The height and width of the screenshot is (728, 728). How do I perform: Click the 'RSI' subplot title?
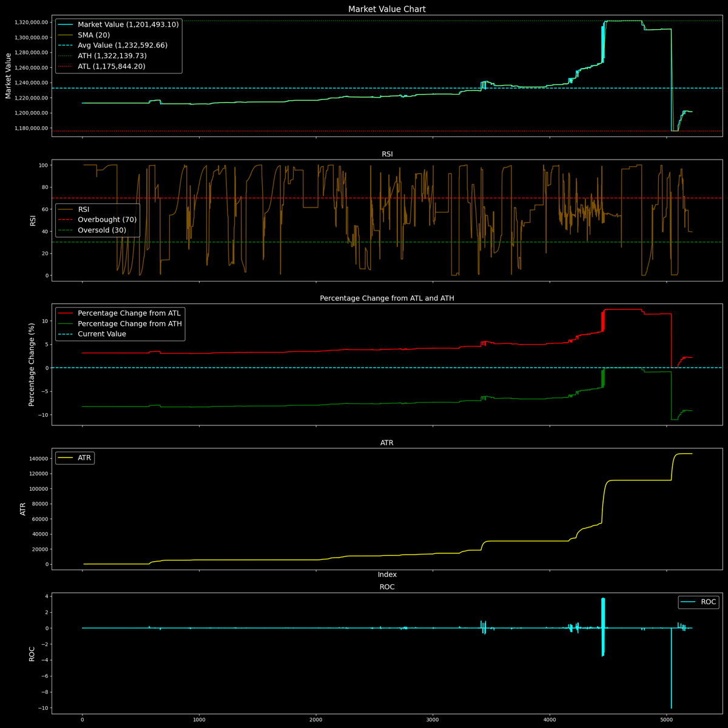(x=386, y=154)
